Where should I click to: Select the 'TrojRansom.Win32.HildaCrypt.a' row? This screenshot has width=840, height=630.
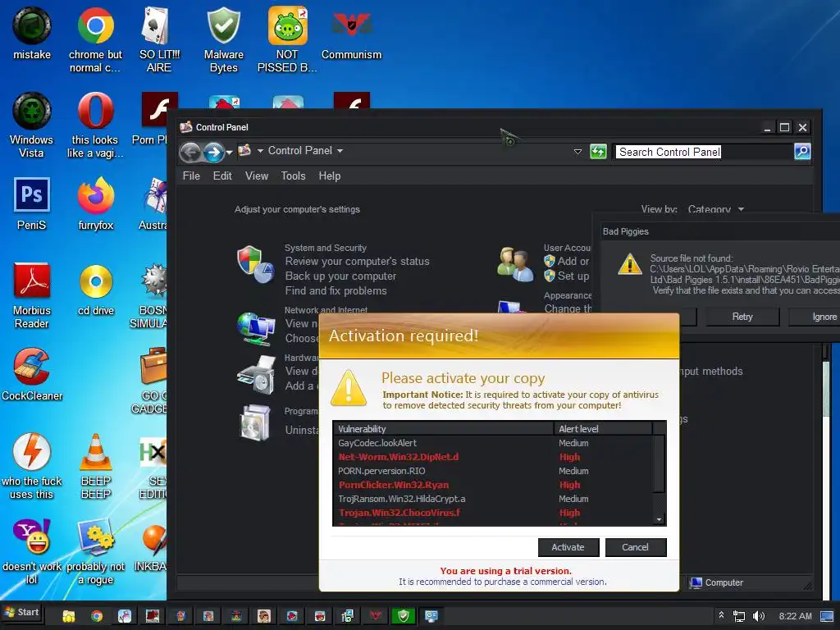(493, 499)
